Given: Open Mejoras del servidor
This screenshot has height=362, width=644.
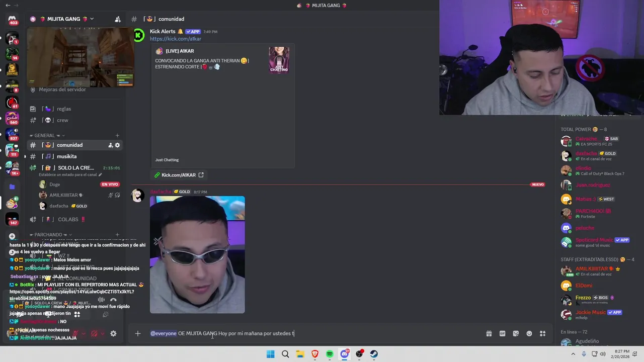Looking at the screenshot, I should coord(62,89).
